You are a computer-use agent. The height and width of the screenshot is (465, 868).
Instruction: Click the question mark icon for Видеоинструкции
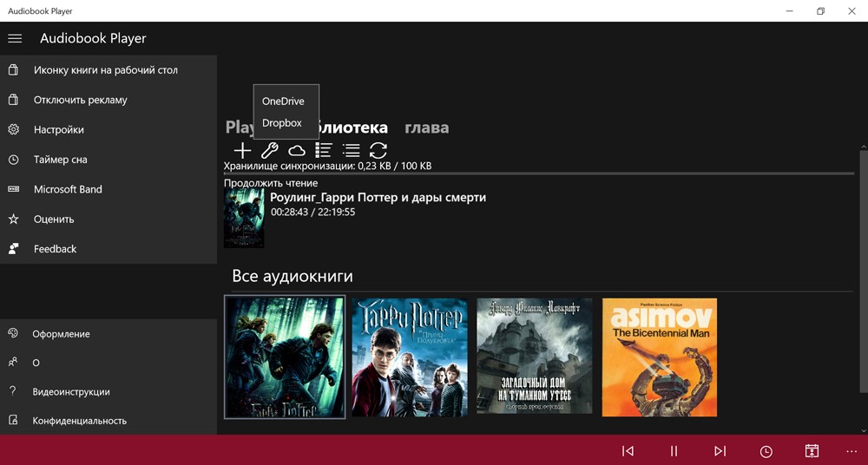(13, 390)
